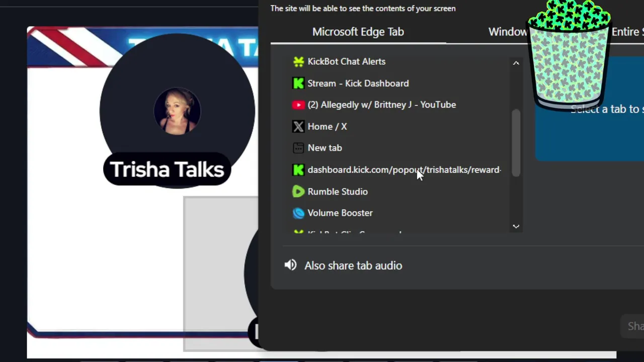
Task: Click the tab list scroll down arrow
Action: click(516, 226)
